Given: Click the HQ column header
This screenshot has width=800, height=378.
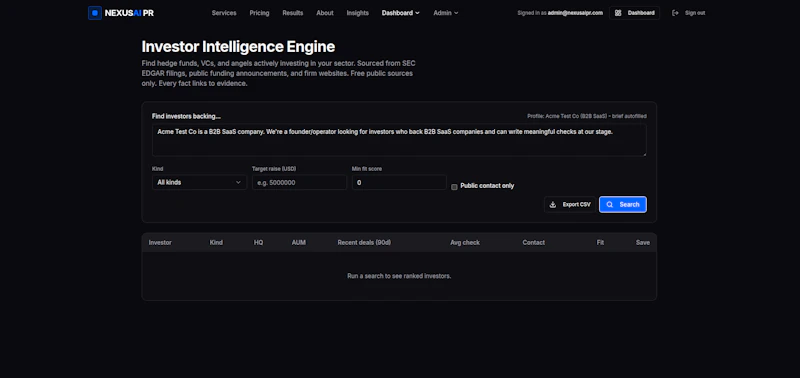Looking at the screenshot, I should [x=259, y=243].
